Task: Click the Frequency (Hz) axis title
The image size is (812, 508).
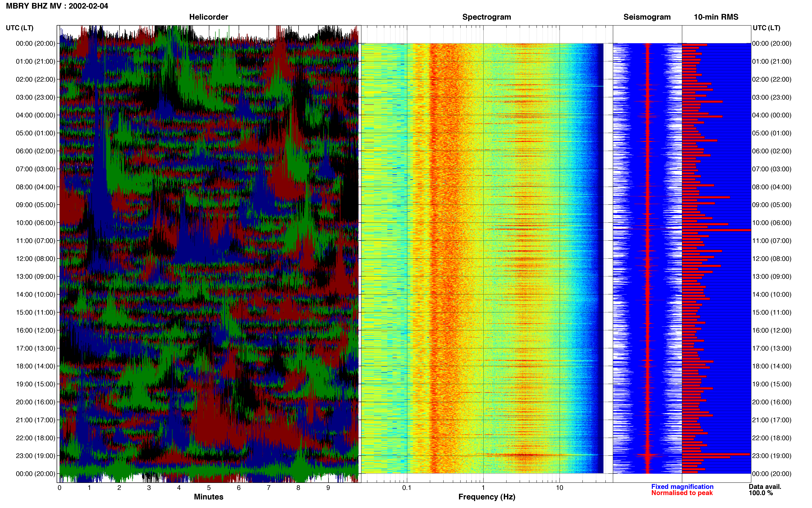Action: 487,497
